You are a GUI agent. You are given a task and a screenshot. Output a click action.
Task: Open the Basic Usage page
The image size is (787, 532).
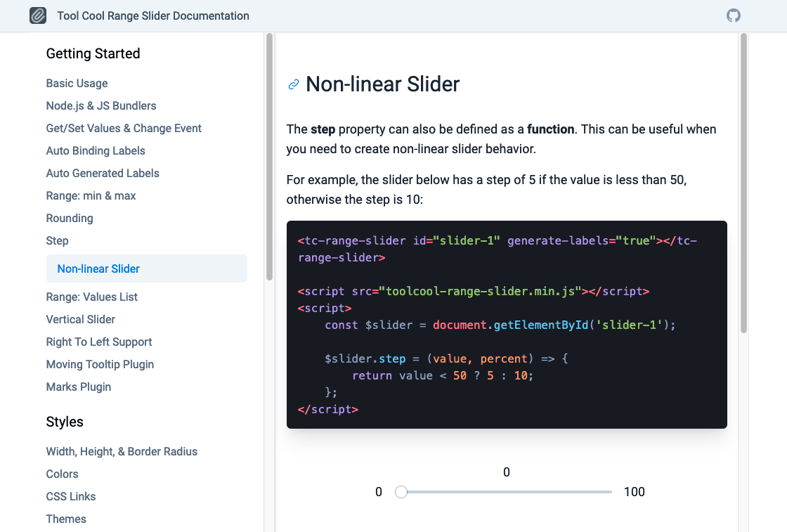(77, 83)
